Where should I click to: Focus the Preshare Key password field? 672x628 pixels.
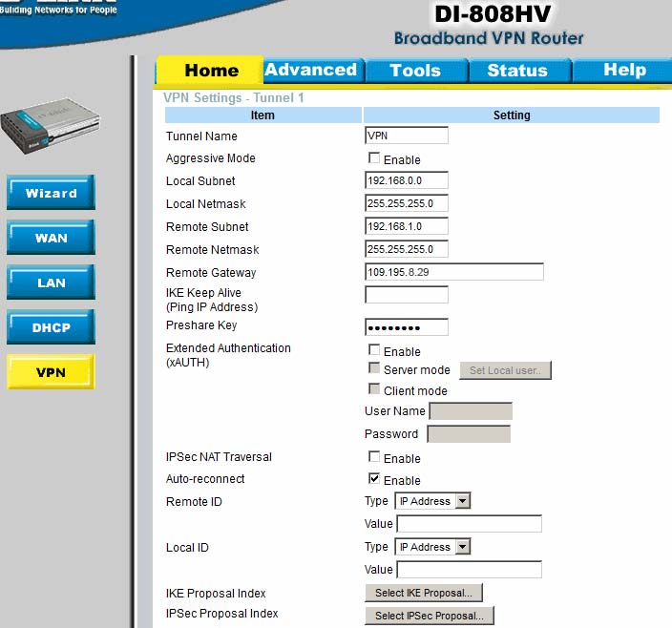[x=407, y=327]
